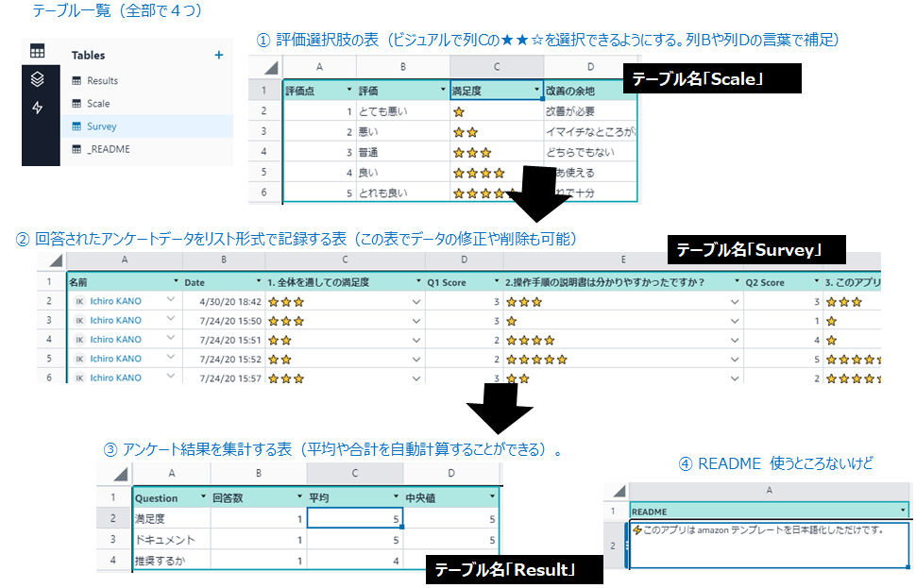This screenshot has height=588, width=916.
Task: Expand Q2 rating picklist in 7/24/20 15:51 row
Action: [735, 341]
